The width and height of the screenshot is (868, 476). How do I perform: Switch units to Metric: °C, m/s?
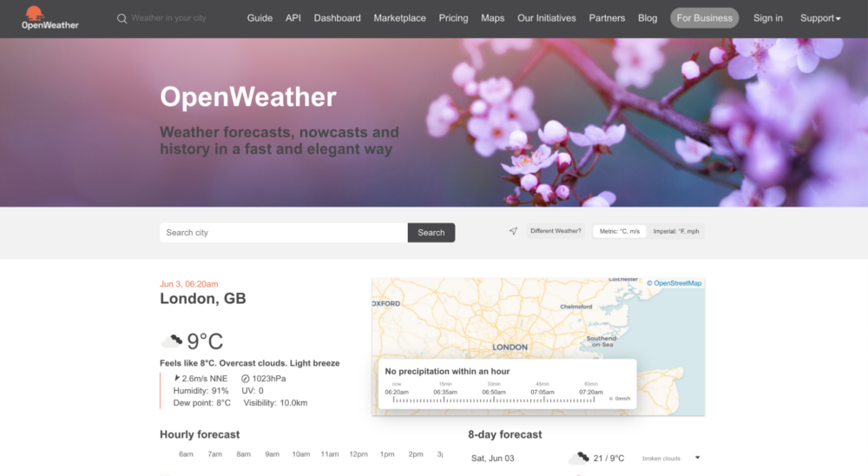pyautogui.click(x=620, y=231)
